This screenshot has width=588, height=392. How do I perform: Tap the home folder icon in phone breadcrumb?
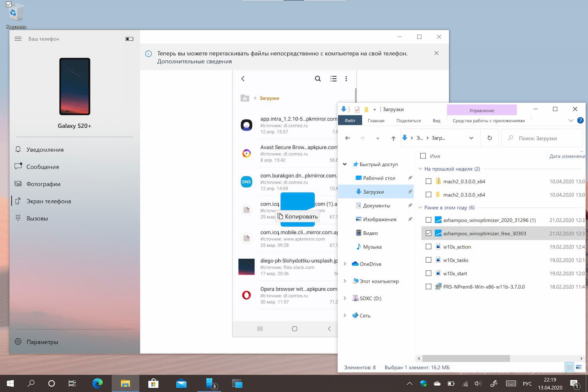pos(245,98)
